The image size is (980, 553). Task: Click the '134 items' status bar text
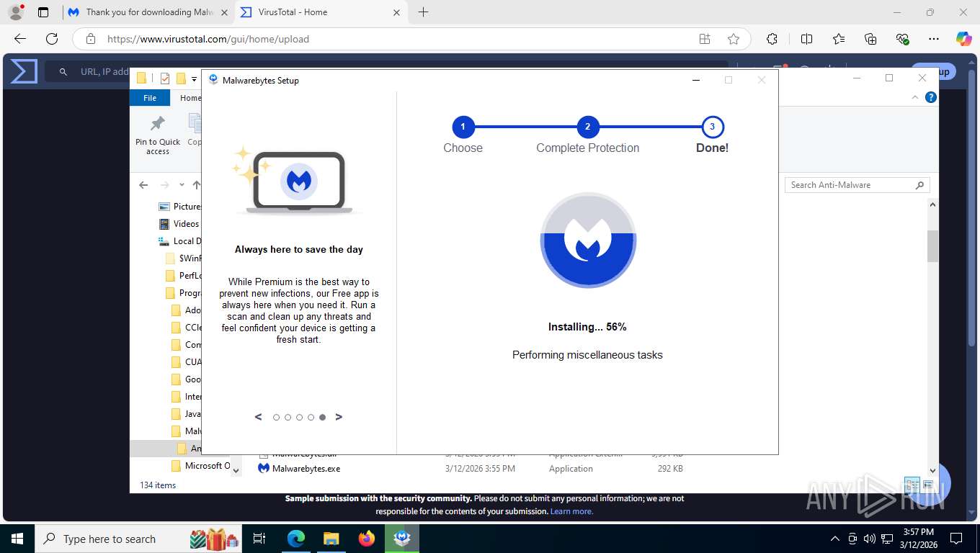pyautogui.click(x=158, y=485)
